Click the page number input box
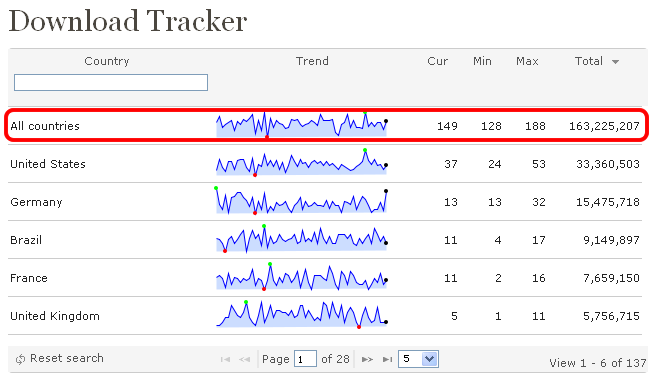Screen dimensions: 655x383 [x=305, y=359]
